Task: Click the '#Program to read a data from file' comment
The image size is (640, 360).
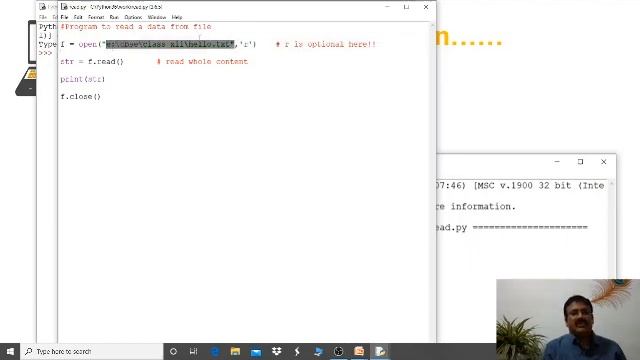Action: (x=136, y=27)
